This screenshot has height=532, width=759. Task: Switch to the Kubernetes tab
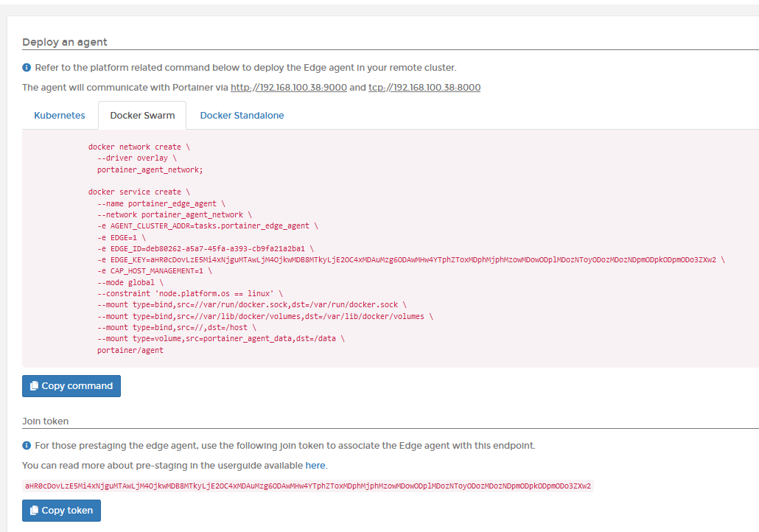click(x=60, y=115)
